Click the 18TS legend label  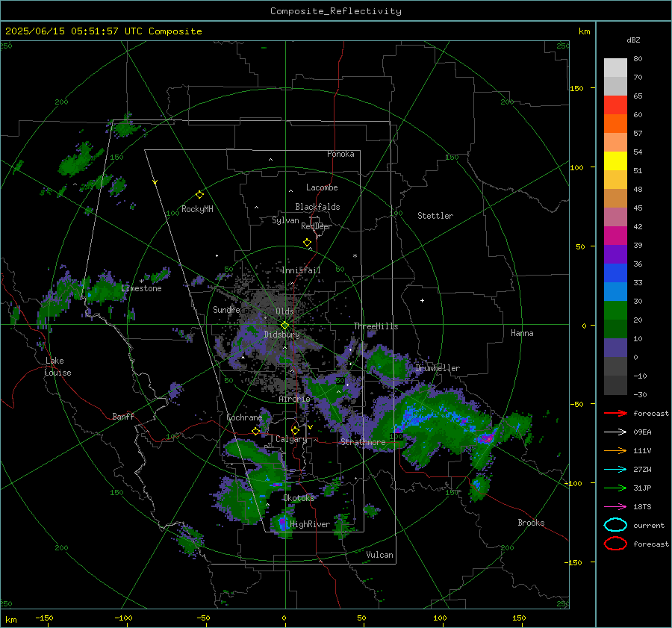coord(642,507)
